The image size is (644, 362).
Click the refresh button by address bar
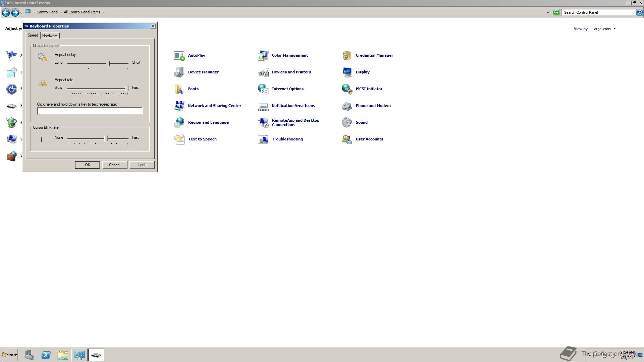556,12
